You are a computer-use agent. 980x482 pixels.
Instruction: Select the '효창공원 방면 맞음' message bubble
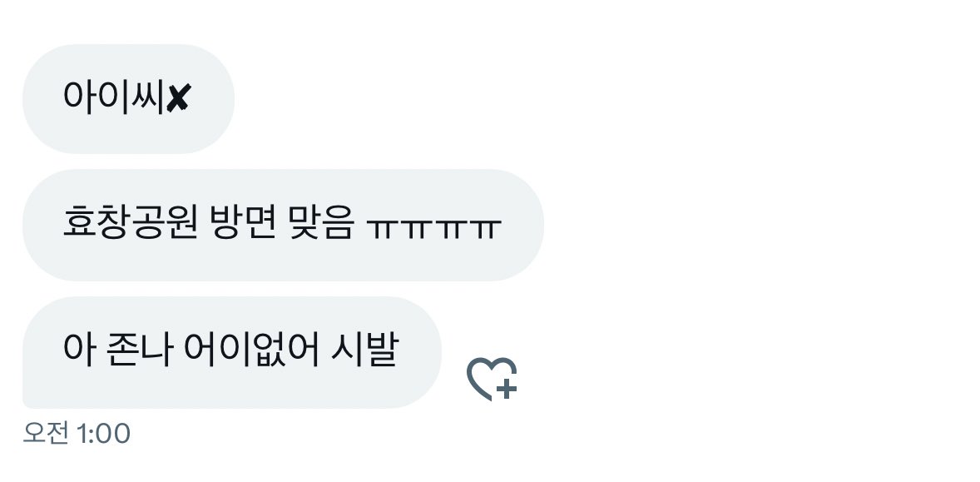[x=283, y=225]
